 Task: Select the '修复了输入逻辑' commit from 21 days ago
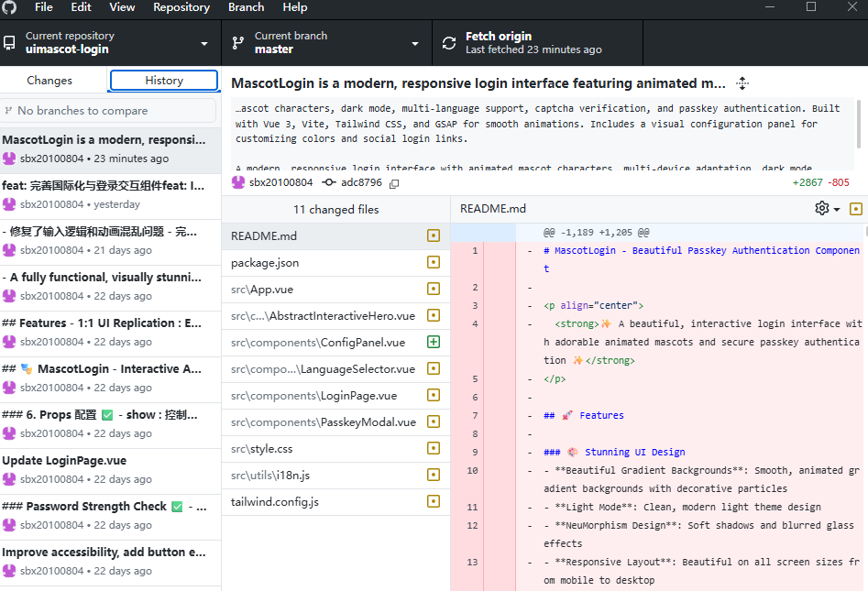(x=111, y=242)
